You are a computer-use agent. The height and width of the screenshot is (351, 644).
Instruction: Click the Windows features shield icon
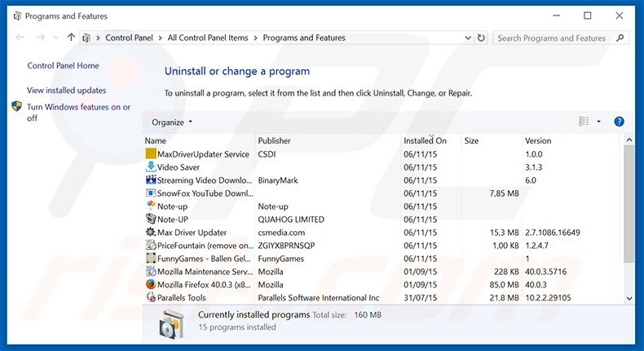point(16,106)
